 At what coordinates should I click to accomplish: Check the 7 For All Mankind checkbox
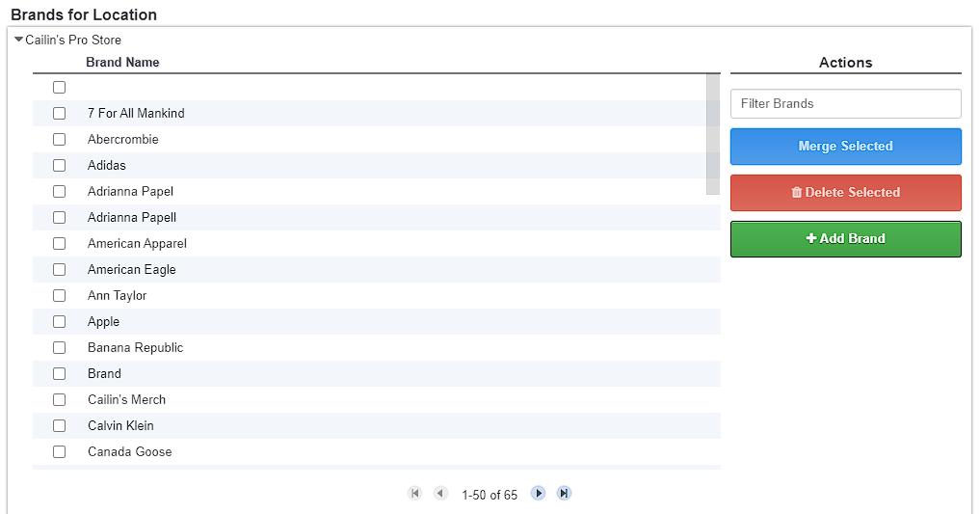[60, 113]
